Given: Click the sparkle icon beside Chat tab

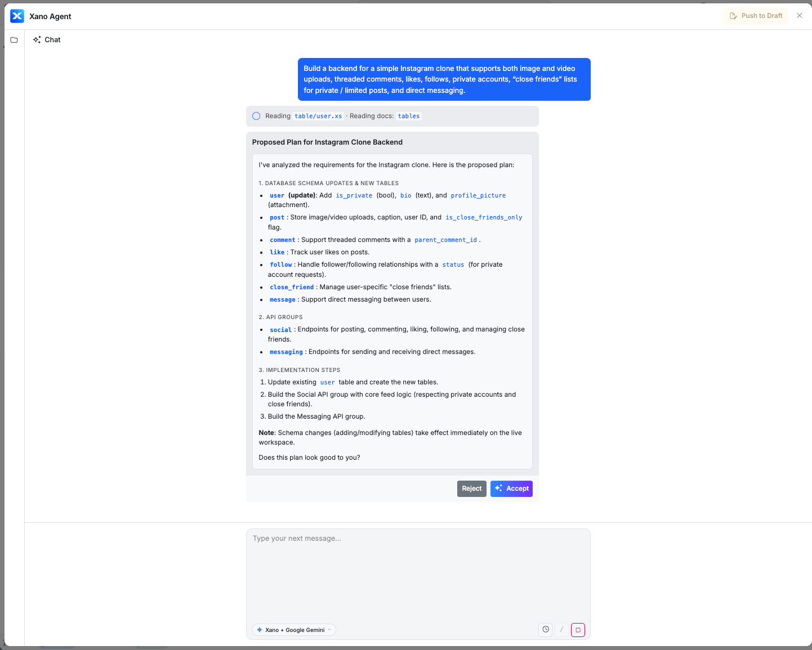Looking at the screenshot, I should tap(37, 40).
